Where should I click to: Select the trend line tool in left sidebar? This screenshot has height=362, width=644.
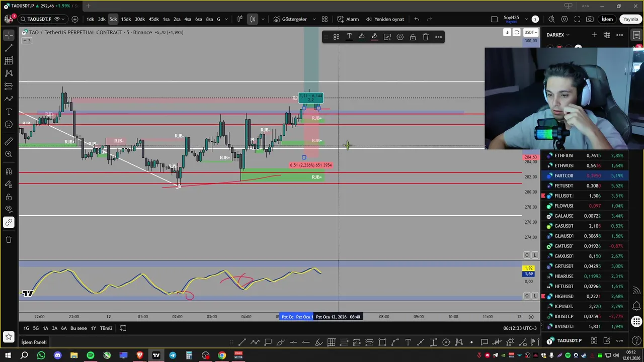pos(9,48)
